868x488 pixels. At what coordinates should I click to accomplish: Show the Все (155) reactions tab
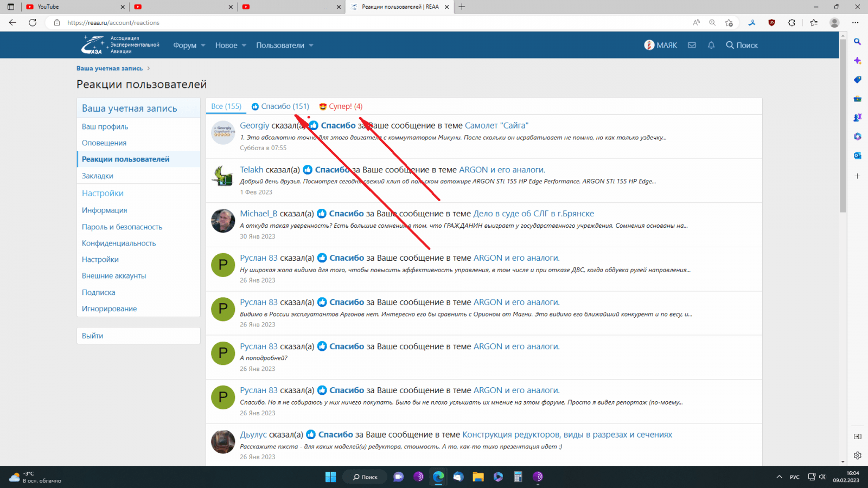(226, 106)
